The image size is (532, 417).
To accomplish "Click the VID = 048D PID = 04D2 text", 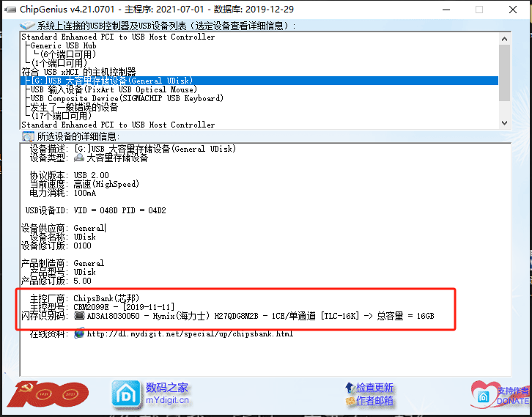I will pos(119,210).
